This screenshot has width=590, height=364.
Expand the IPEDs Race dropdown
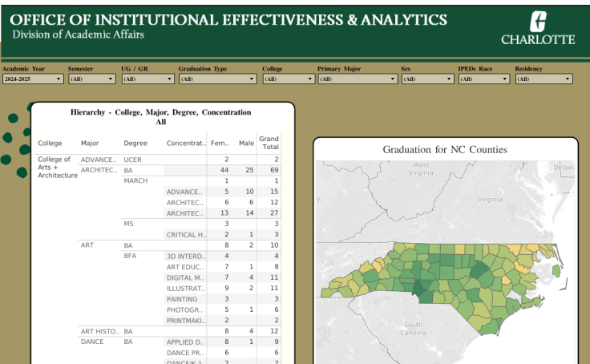(x=483, y=79)
